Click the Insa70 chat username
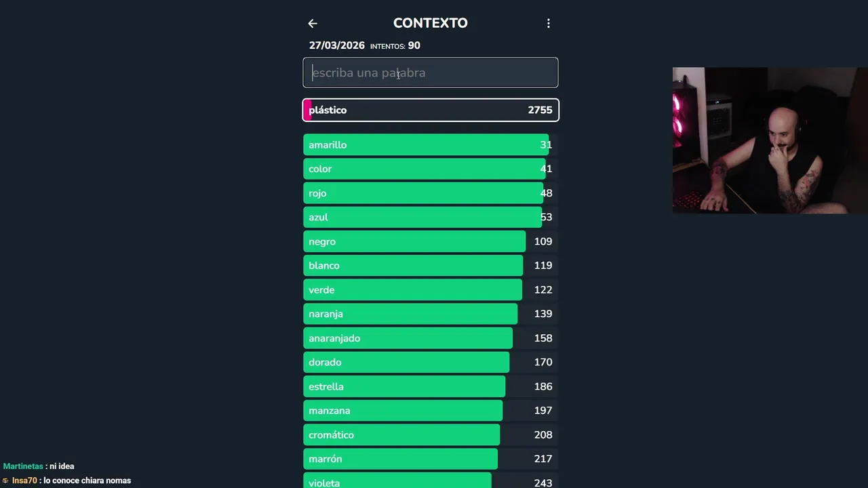868x488 pixels. 24,481
